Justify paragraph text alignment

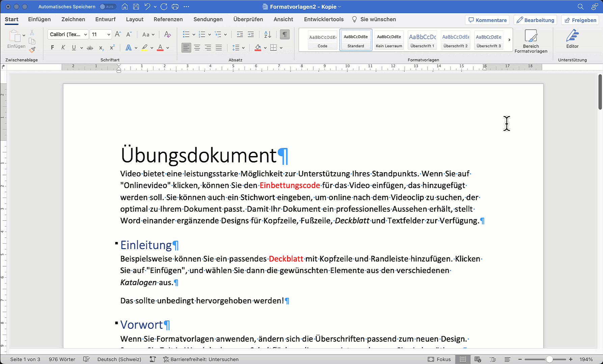(219, 48)
